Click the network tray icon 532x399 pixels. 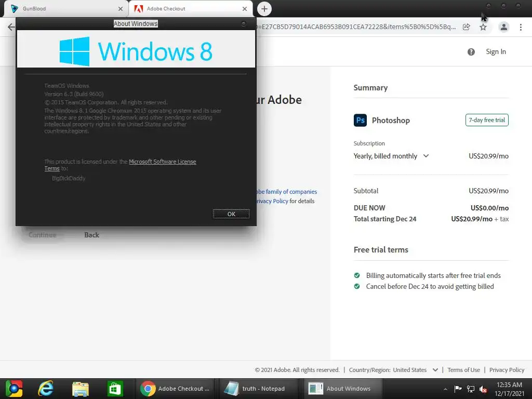pyautogui.click(x=471, y=389)
